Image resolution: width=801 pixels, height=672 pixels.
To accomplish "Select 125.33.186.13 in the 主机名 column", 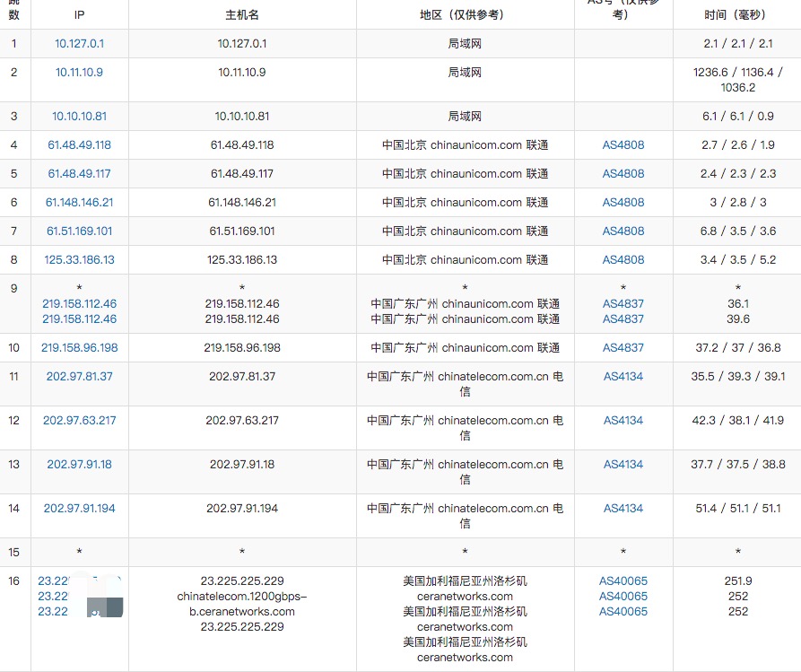I will [x=242, y=259].
